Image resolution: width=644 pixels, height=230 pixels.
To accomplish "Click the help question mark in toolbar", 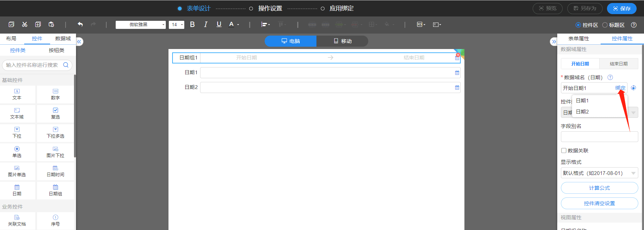I will coord(634,25).
